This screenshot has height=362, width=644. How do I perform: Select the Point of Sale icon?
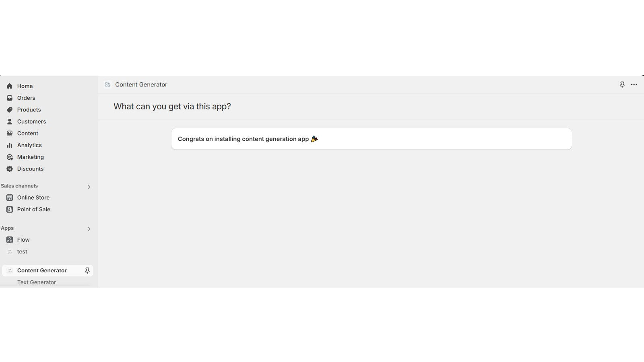pyautogui.click(x=9, y=209)
